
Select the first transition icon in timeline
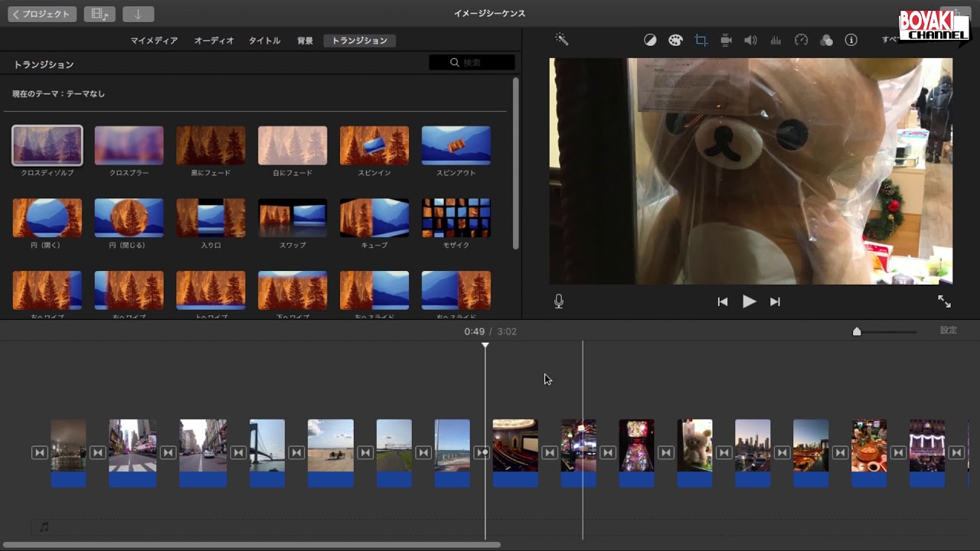point(39,452)
